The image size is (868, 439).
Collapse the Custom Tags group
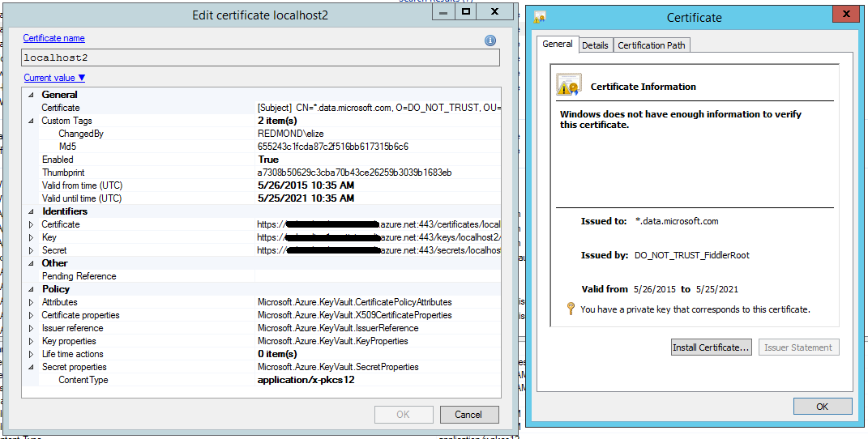click(x=31, y=121)
